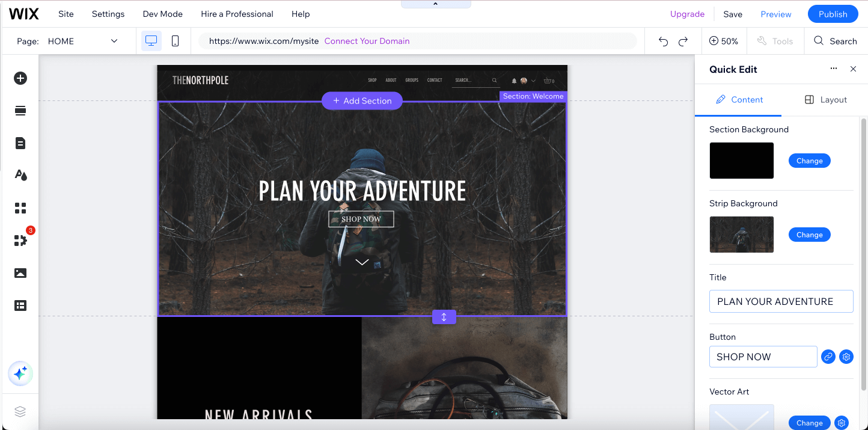Click the WIX logo

tap(24, 14)
